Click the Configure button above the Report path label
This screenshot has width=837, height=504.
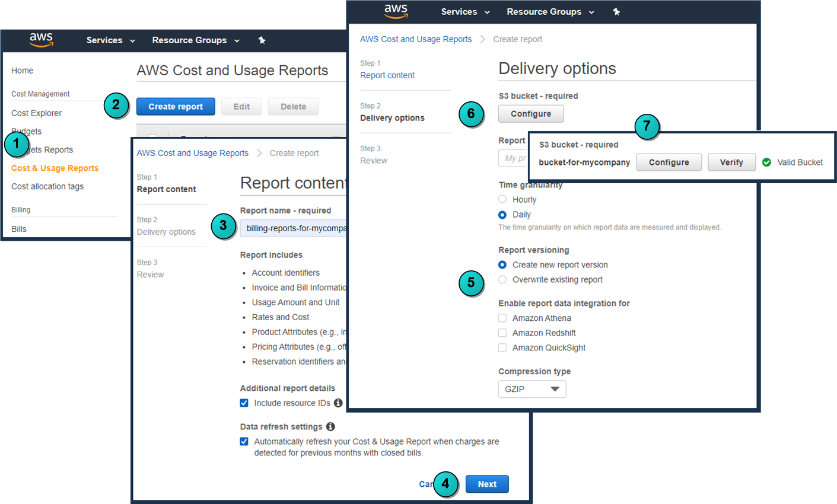click(x=531, y=114)
